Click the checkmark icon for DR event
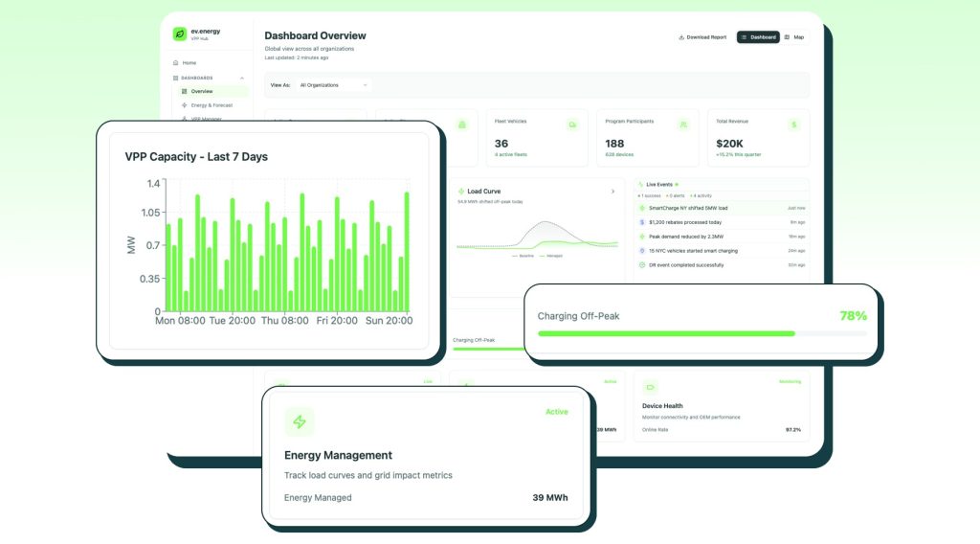 click(x=642, y=264)
